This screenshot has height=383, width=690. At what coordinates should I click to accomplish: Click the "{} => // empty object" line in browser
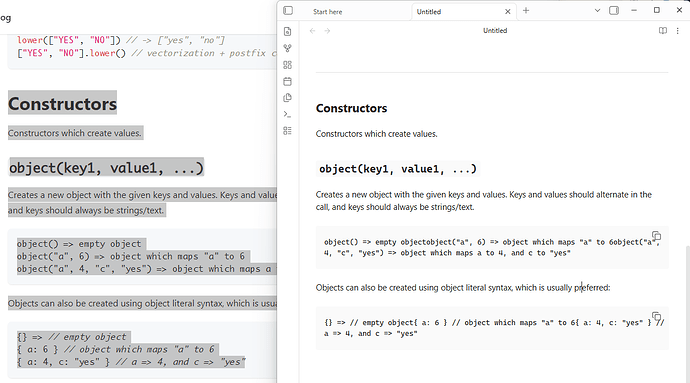click(72, 337)
